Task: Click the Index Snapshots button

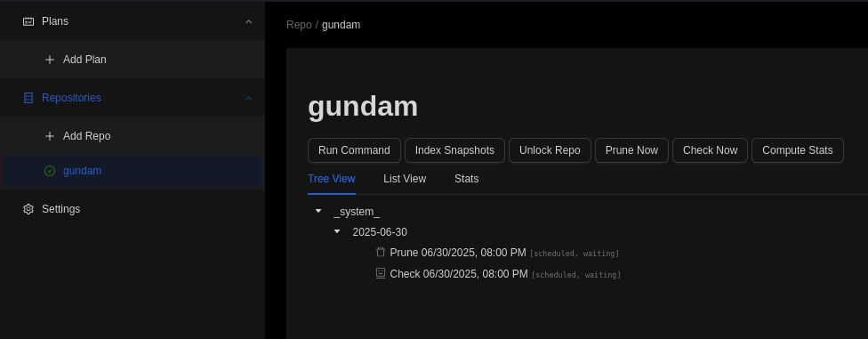Action: pyautogui.click(x=455, y=150)
